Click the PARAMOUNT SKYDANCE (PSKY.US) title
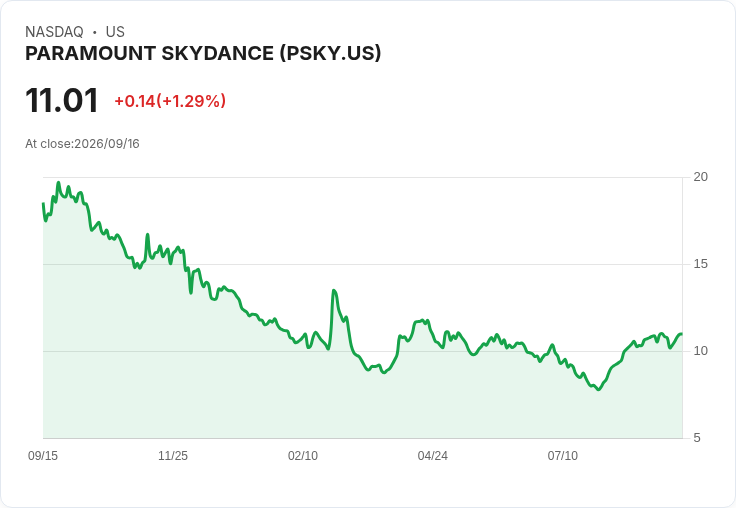This screenshot has height=508, width=736. (203, 54)
